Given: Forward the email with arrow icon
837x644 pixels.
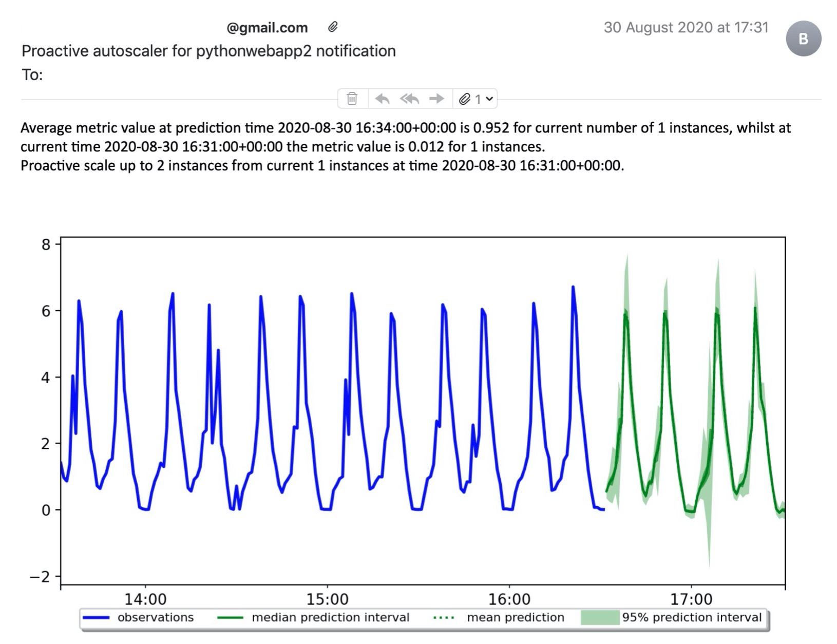Looking at the screenshot, I should click(436, 99).
